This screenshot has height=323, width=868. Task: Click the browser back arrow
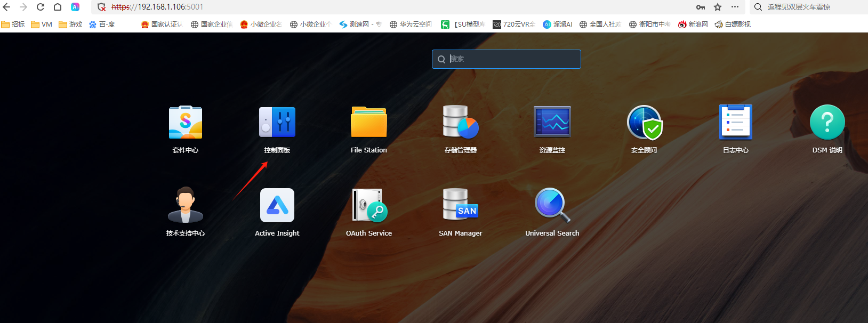[6, 7]
